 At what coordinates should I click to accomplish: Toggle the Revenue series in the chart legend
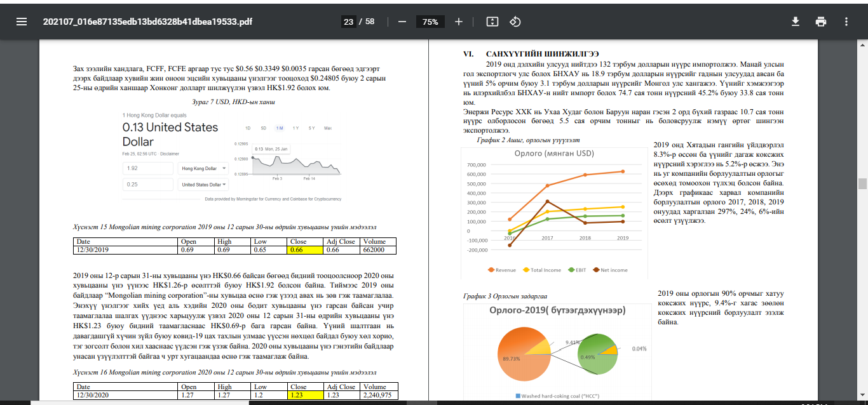pyautogui.click(x=501, y=270)
